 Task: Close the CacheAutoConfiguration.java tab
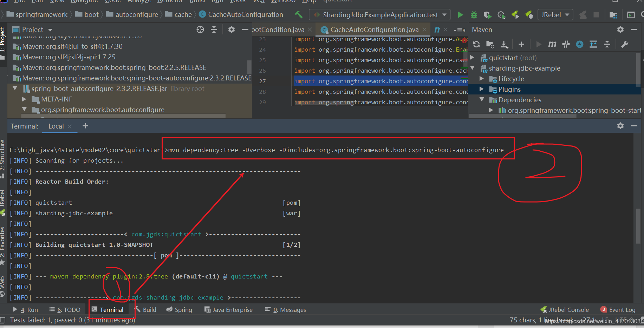[x=424, y=30]
